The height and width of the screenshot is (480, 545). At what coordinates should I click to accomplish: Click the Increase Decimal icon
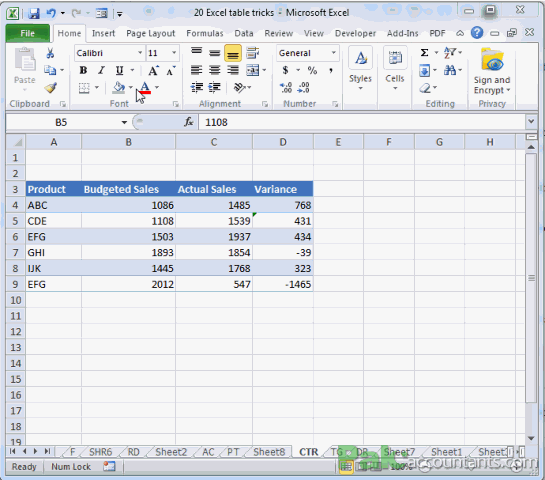(286, 88)
